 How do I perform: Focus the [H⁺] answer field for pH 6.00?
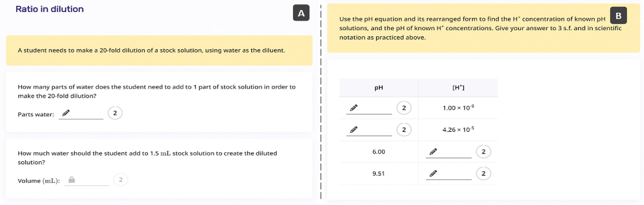(x=453, y=152)
